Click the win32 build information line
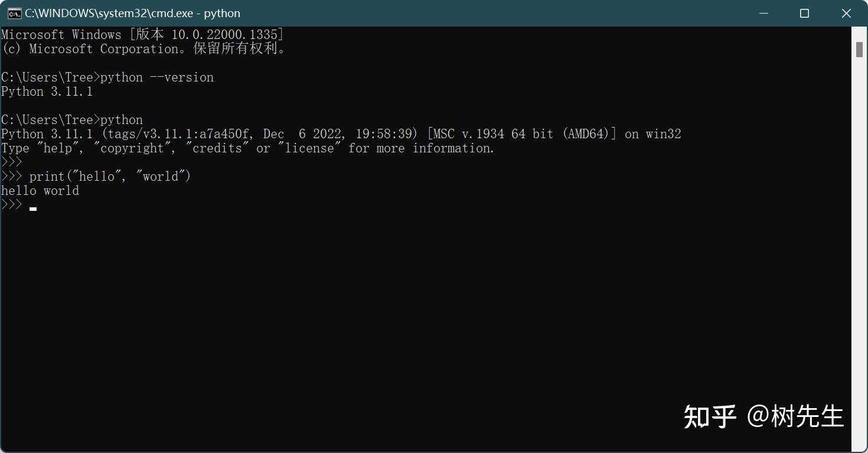Image resolution: width=868 pixels, height=453 pixels. [x=341, y=133]
